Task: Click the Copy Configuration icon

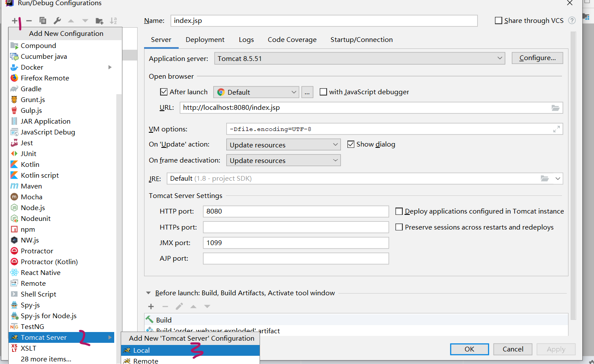Action: [x=43, y=20]
